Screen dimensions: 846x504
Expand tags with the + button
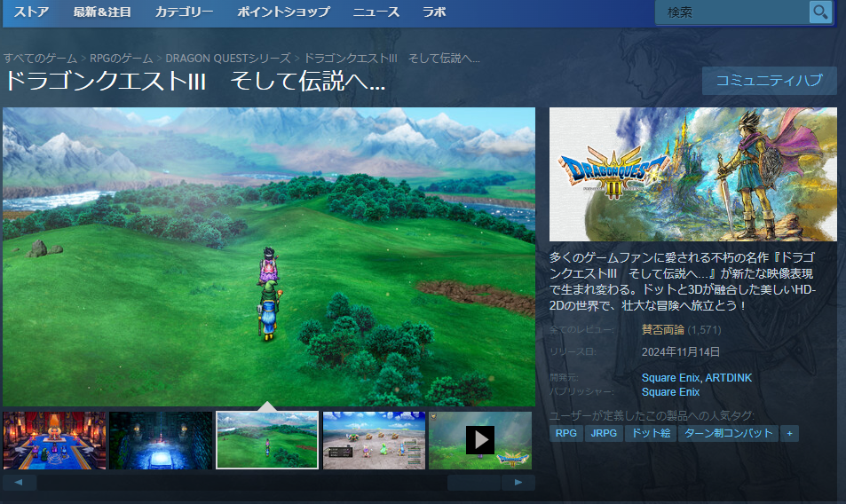click(x=789, y=433)
